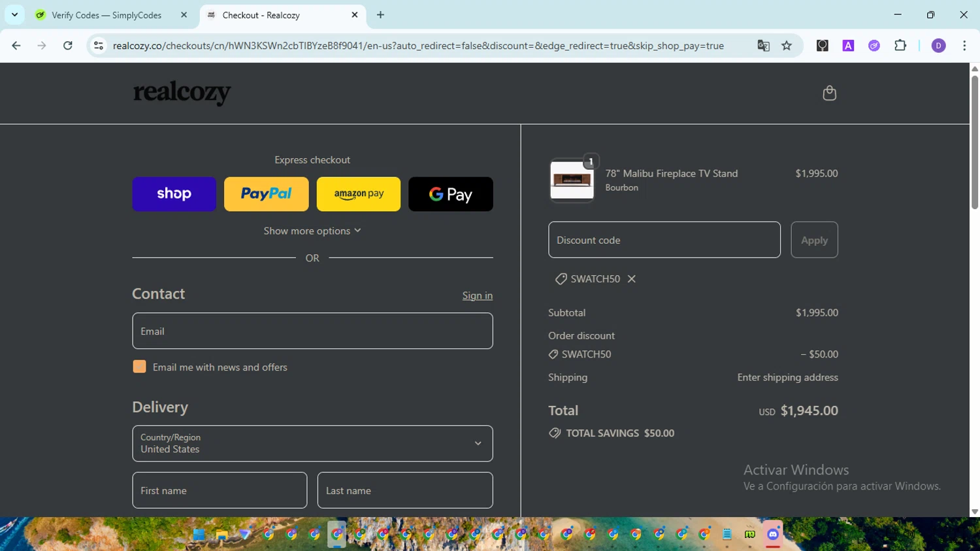
Task: Pay with PayPal button
Action: tap(266, 194)
